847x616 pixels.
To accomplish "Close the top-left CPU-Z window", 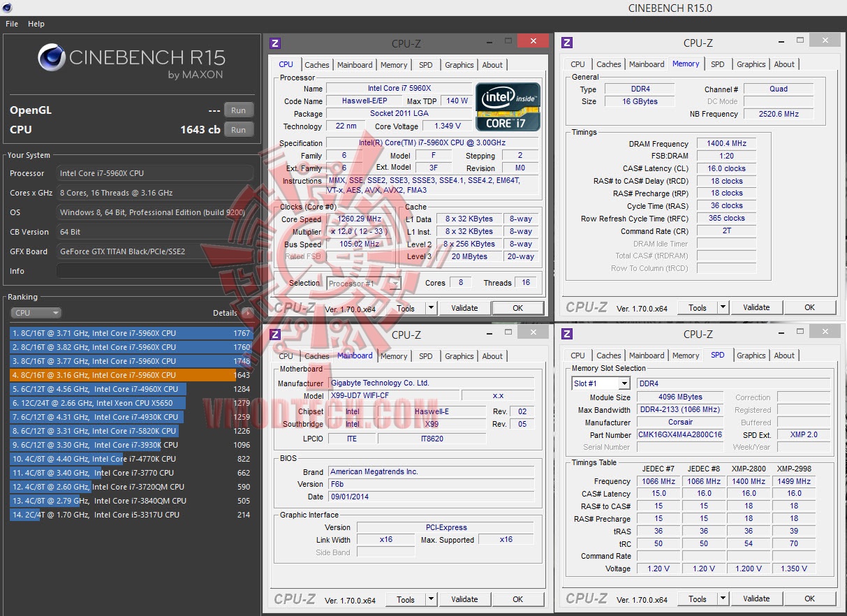I will click(533, 41).
